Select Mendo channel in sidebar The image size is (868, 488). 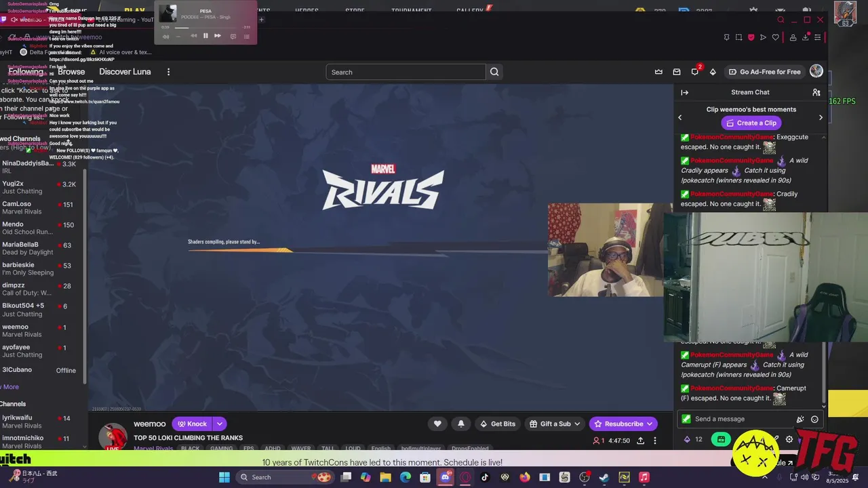point(41,228)
